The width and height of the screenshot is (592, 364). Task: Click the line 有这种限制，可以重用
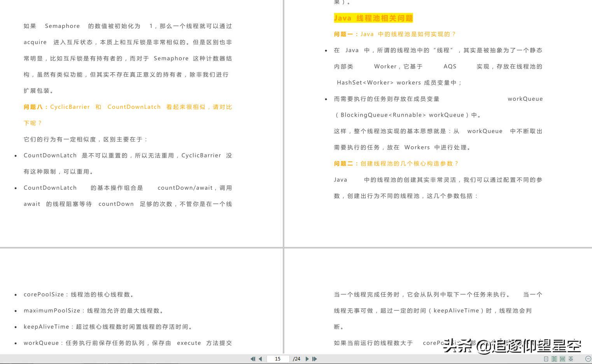[x=59, y=171]
